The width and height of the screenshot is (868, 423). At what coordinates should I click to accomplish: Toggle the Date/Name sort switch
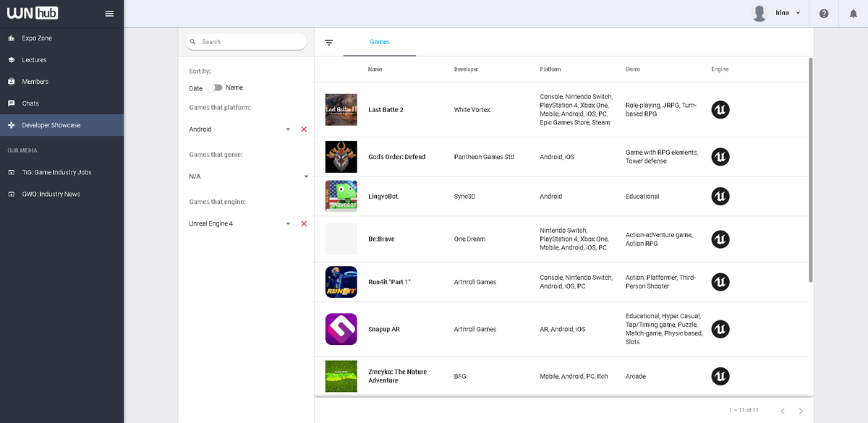214,87
